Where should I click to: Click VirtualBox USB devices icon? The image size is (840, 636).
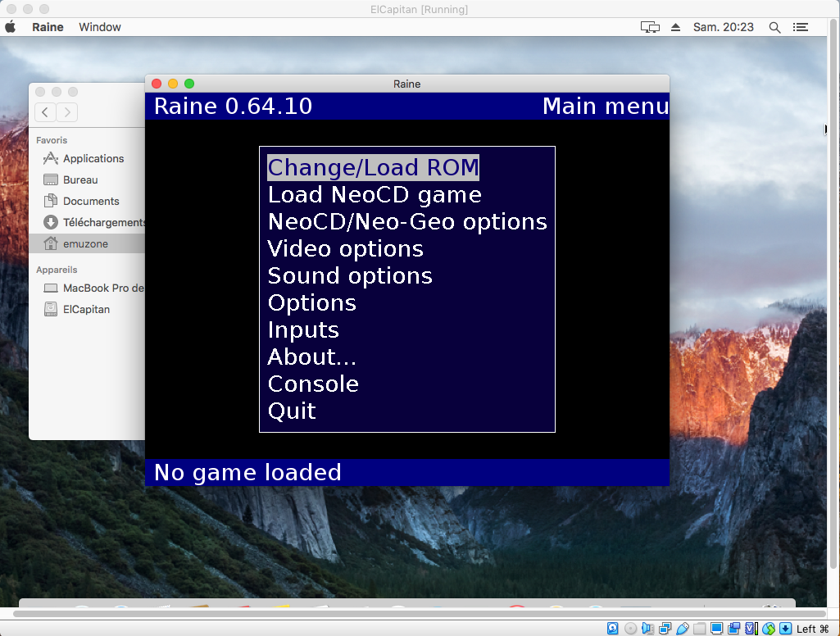pyautogui.click(x=683, y=629)
